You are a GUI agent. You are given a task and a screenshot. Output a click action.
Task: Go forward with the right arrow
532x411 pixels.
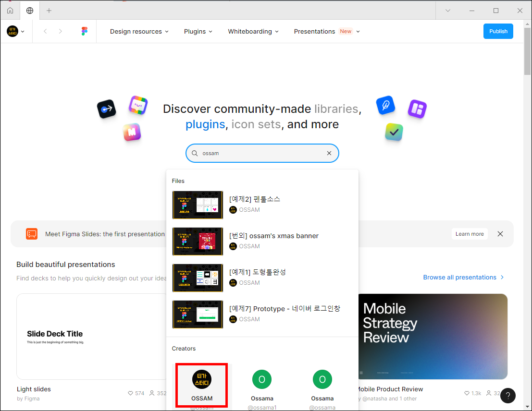pyautogui.click(x=61, y=31)
